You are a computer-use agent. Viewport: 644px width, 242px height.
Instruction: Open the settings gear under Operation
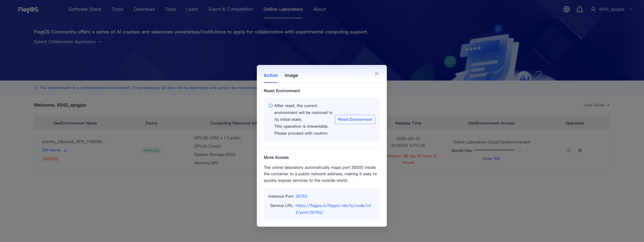tap(580, 150)
